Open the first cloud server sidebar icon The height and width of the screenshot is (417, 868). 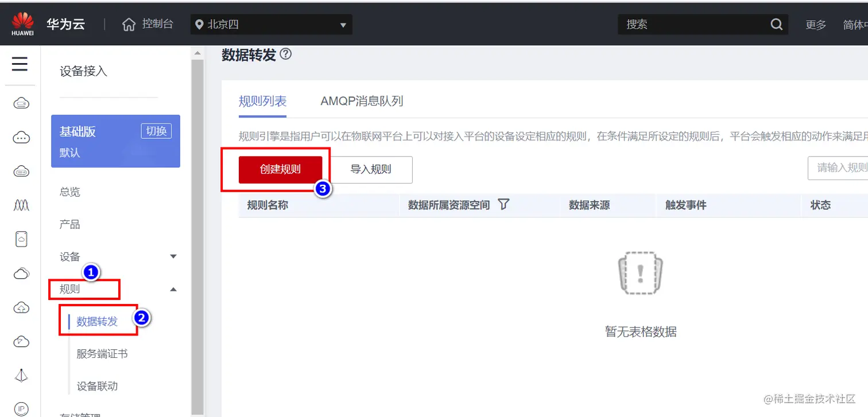21,104
